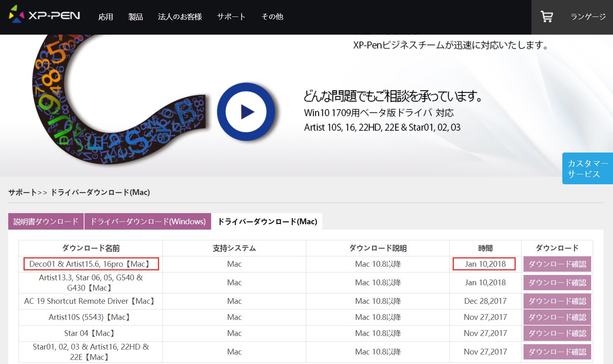Image resolution: width=613 pixels, height=364 pixels.
Task: Play the banner video
Action: (247, 112)
